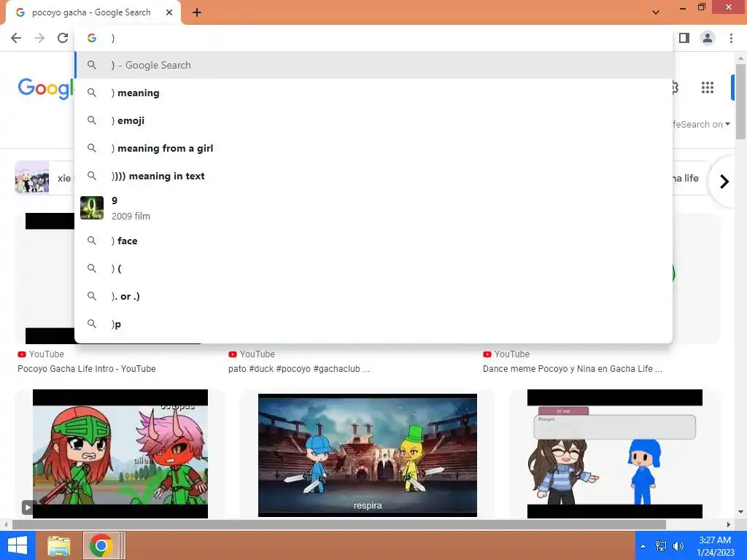Choose the ') face' suggestion

374,241
